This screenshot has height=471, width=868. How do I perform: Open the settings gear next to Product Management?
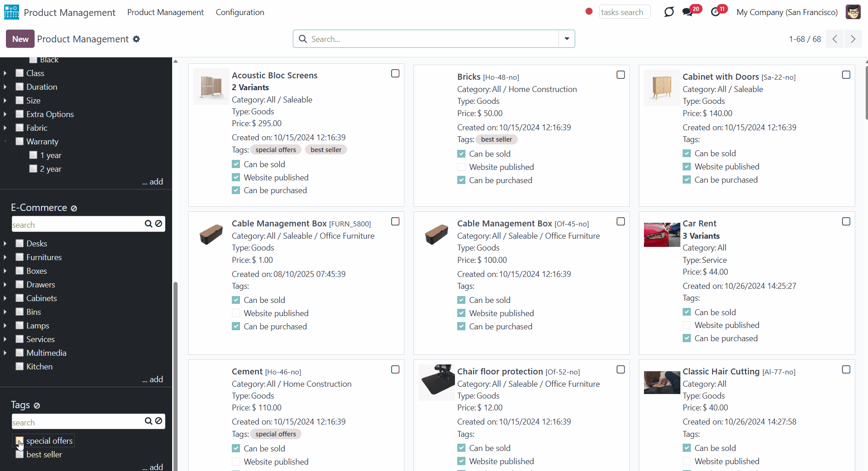pyautogui.click(x=136, y=39)
